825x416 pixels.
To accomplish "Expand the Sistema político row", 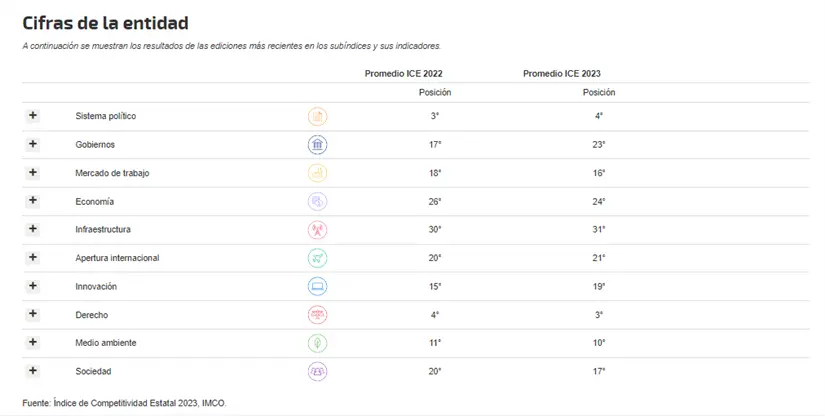I will [x=33, y=116].
